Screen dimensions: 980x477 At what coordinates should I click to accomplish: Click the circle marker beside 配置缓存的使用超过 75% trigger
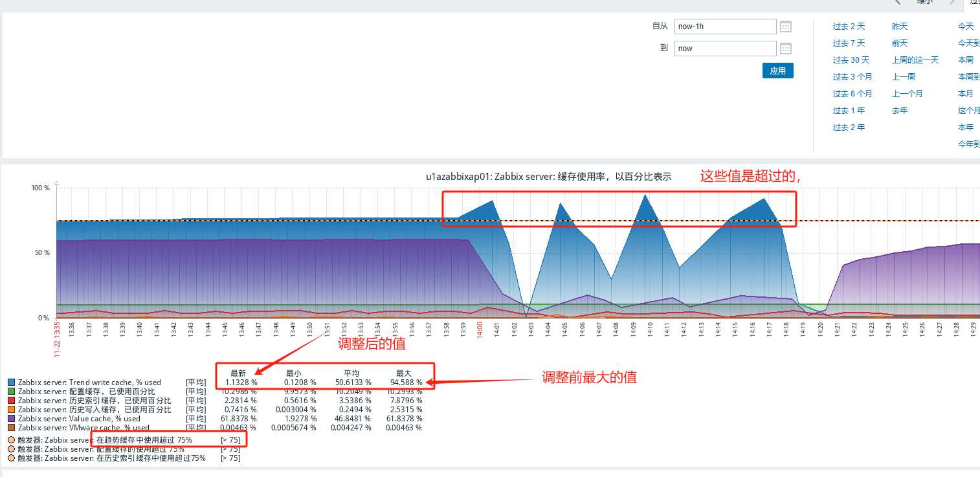point(12,449)
